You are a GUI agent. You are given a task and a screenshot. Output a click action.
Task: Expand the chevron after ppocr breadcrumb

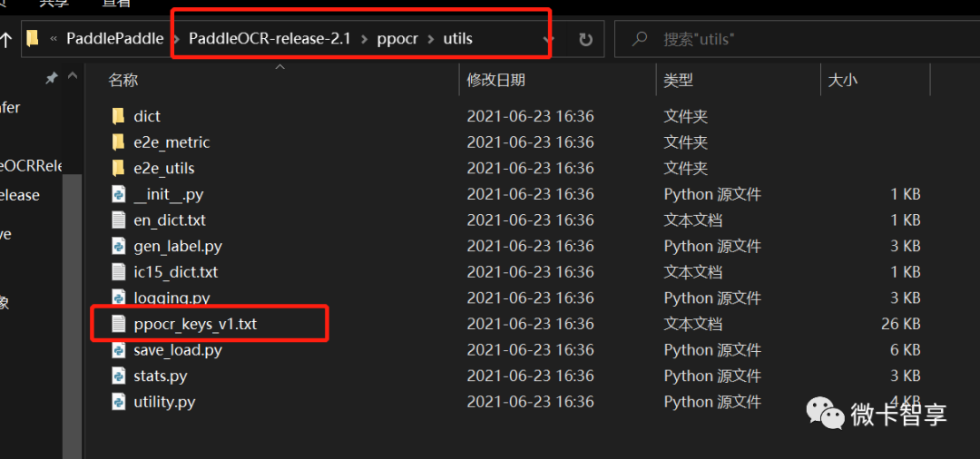coord(430,39)
